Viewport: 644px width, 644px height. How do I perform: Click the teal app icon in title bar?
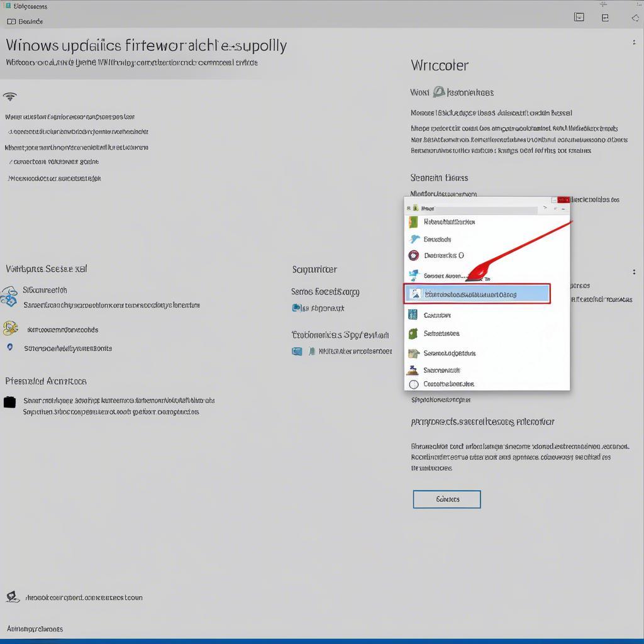pos(8,6)
